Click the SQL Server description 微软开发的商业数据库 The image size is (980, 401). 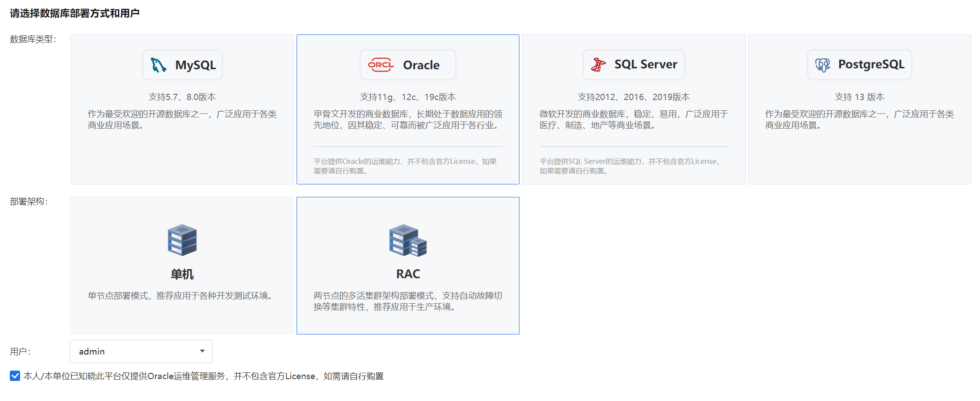coord(634,120)
